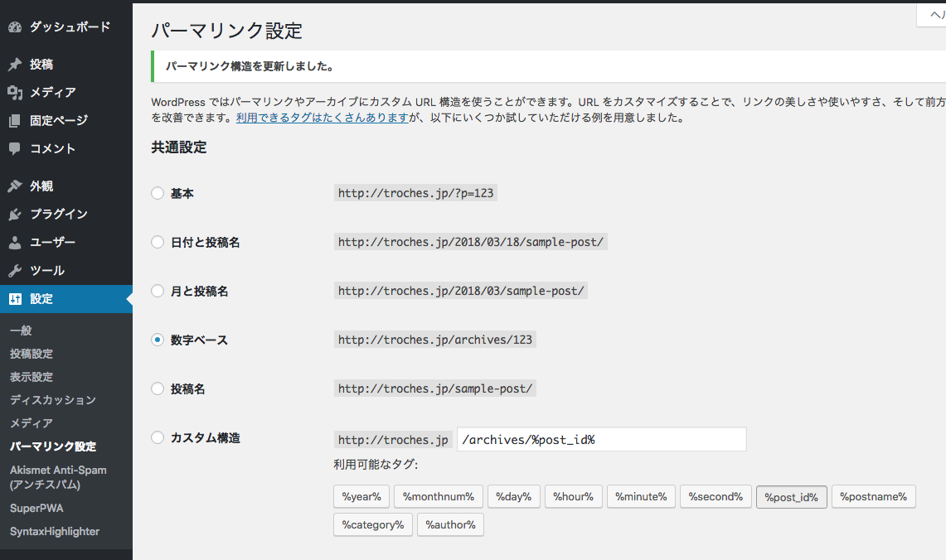Click the %category% tag button
The width and height of the screenshot is (946, 560).
click(372, 525)
